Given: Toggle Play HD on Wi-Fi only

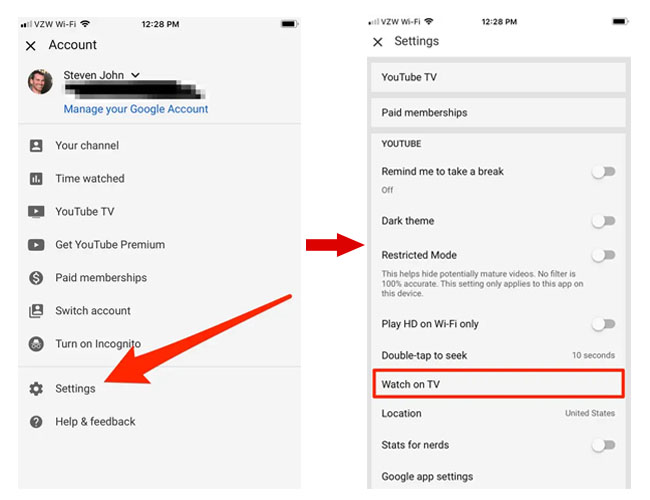Looking at the screenshot, I should point(602,324).
